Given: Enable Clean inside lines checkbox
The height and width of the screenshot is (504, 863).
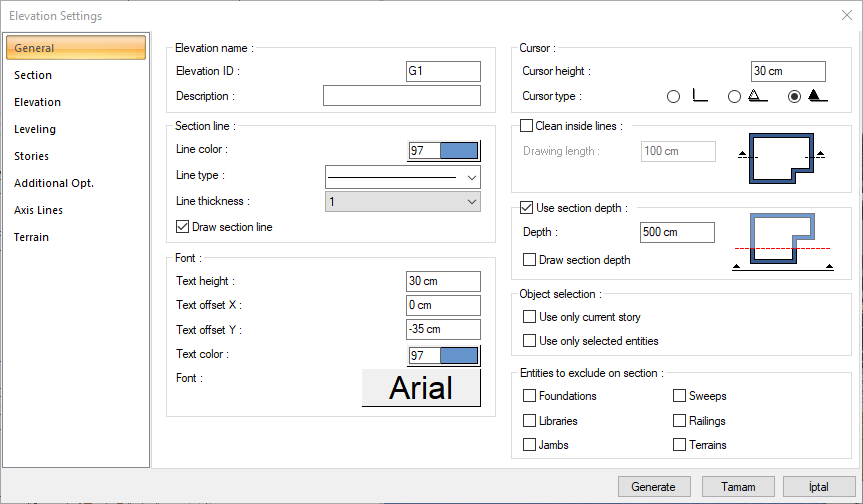Looking at the screenshot, I should [528, 126].
